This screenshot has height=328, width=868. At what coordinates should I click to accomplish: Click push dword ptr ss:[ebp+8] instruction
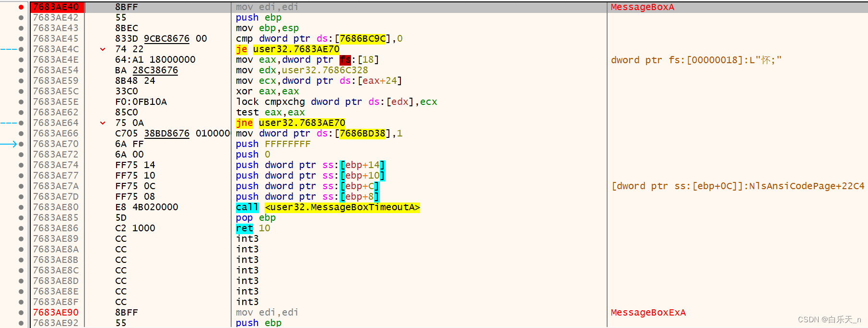(307, 197)
